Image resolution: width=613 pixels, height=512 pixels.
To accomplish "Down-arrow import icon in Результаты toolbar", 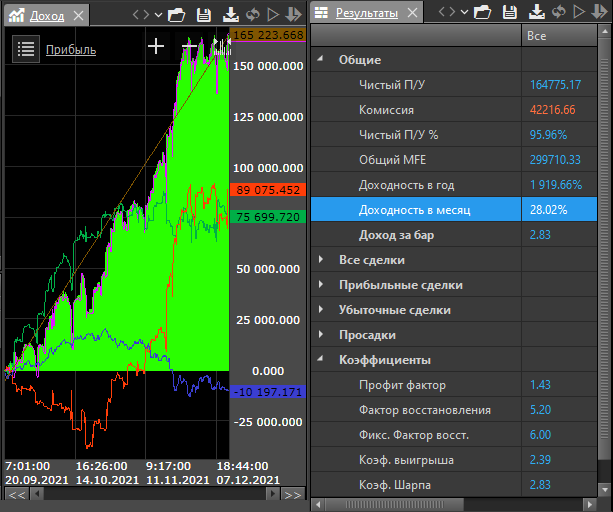I will (x=599, y=12).
